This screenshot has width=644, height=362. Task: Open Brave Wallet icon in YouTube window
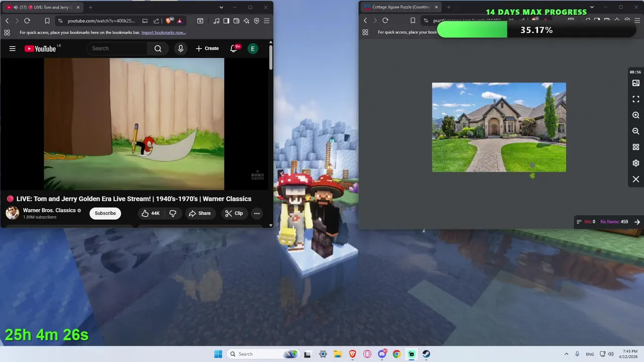pos(236,21)
